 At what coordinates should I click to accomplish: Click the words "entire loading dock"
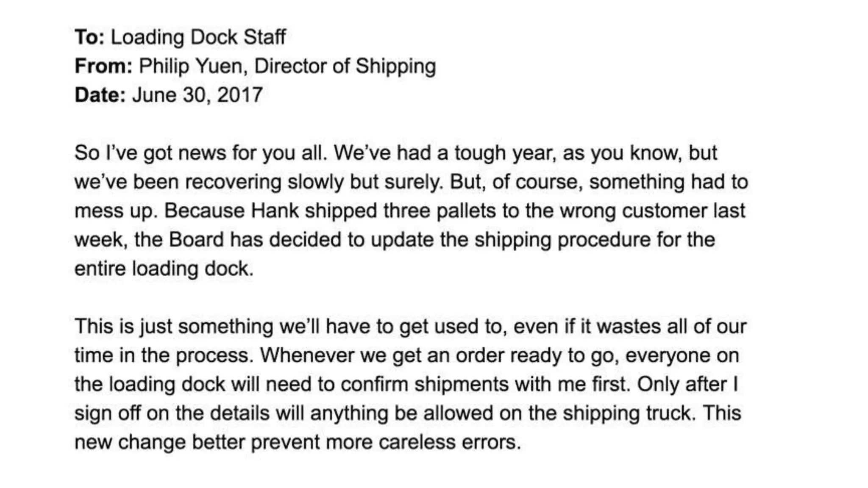pos(164,269)
